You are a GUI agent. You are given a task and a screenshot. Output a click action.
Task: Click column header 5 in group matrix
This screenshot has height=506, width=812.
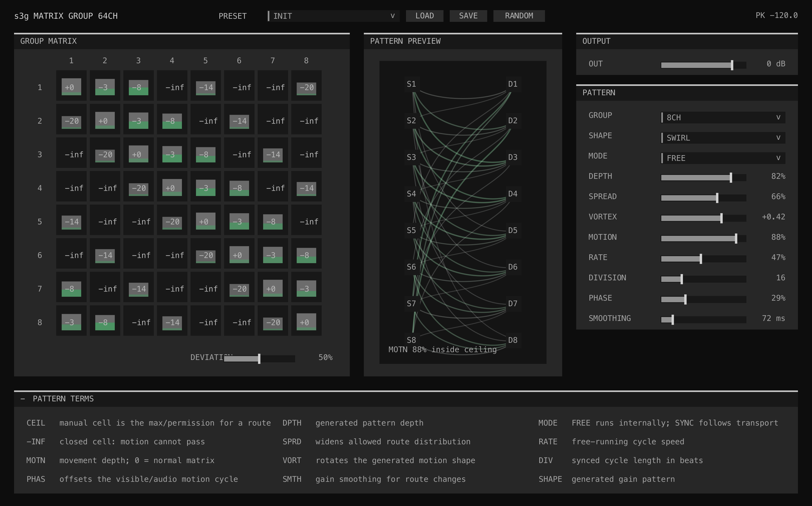pyautogui.click(x=205, y=61)
